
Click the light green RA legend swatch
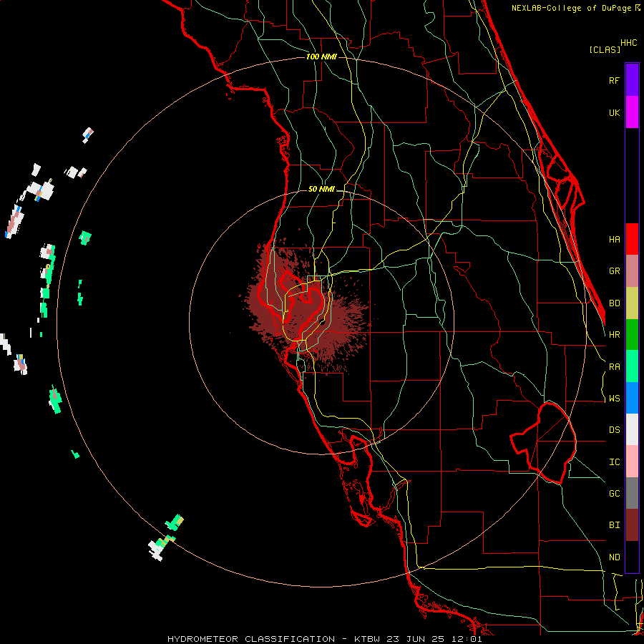click(632, 366)
